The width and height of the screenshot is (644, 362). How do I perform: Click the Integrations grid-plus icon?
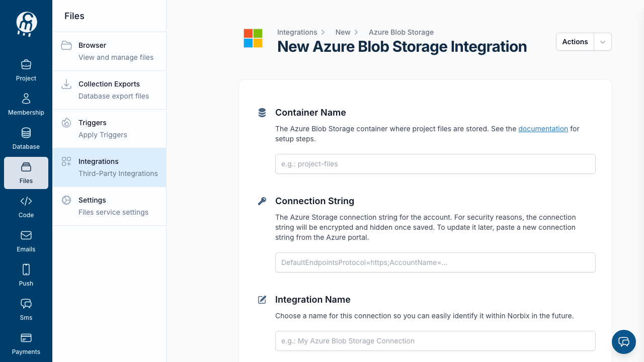pos(66,161)
